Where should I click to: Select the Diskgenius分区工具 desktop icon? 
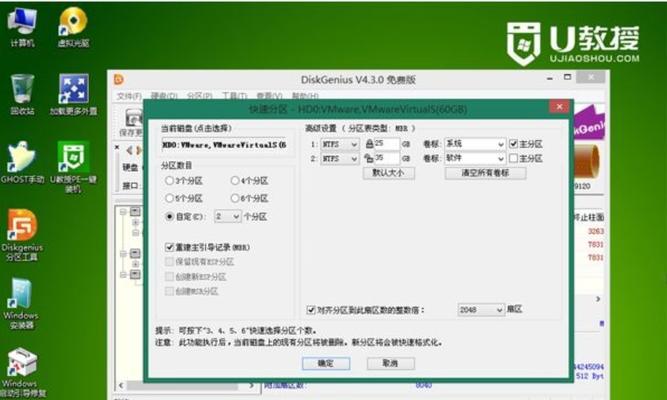22,235
